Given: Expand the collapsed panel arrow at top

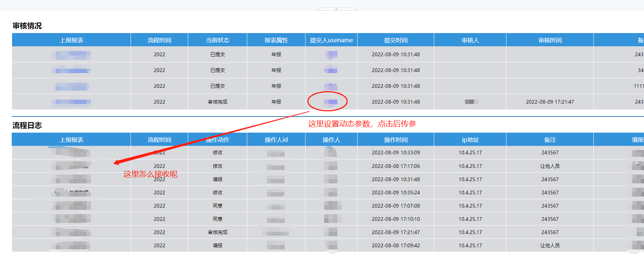Looking at the screenshot, I should (x=336, y=9).
